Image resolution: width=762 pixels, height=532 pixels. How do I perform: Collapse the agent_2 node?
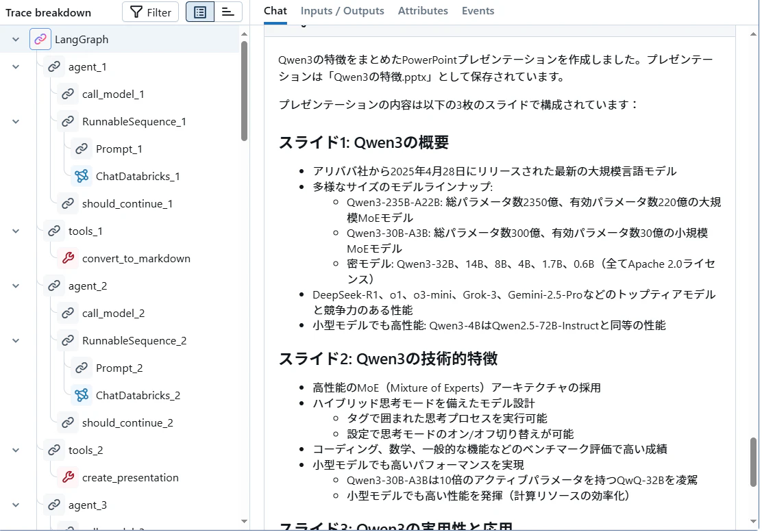coord(16,286)
